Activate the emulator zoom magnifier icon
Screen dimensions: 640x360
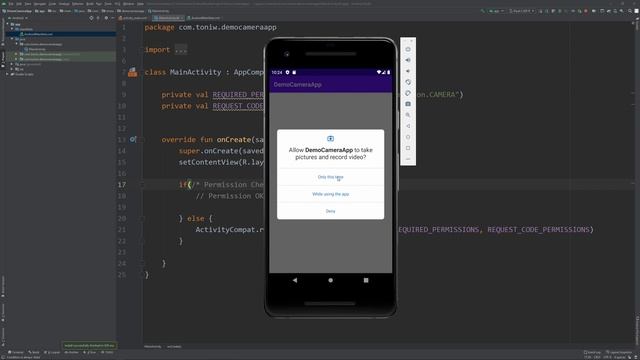click(408, 115)
